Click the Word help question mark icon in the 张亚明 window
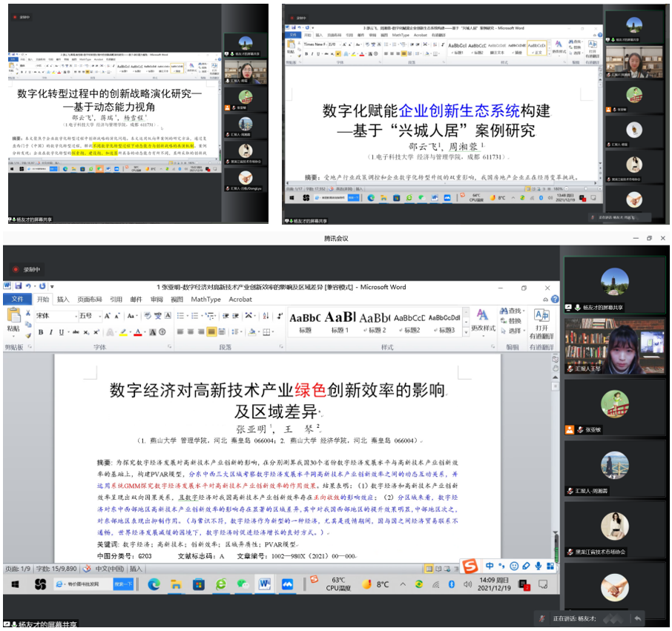Image resolution: width=672 pixels, height=631 pixels. click(x=554, y=300)
